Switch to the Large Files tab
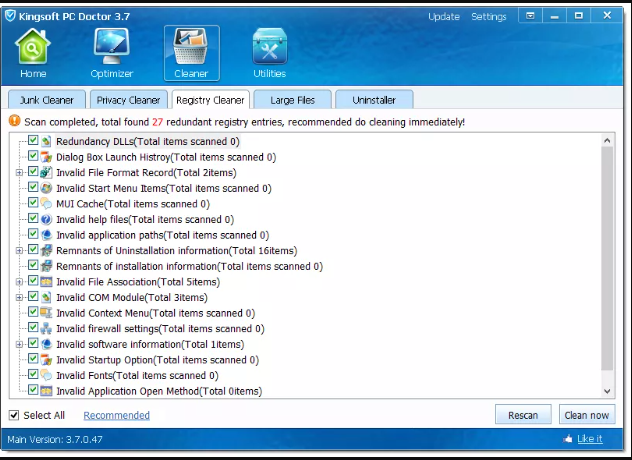The image size is (632, 460). (291, 100)
